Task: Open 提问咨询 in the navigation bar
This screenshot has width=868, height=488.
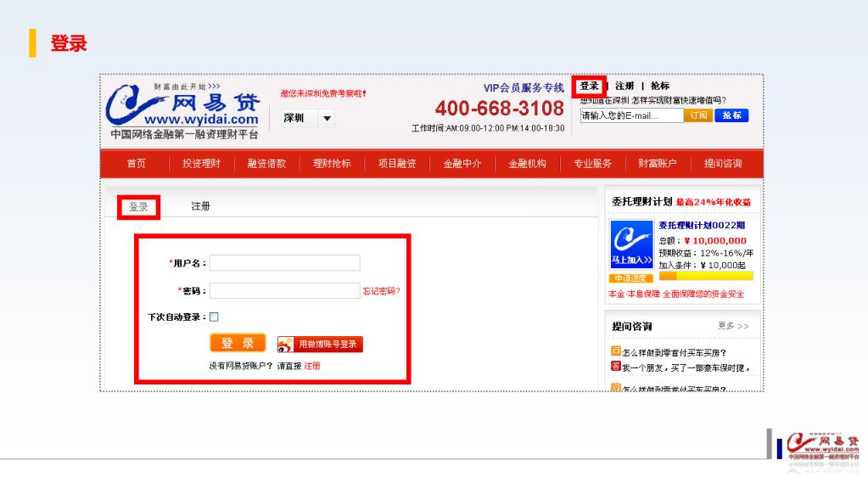Action: pos(722,164)
